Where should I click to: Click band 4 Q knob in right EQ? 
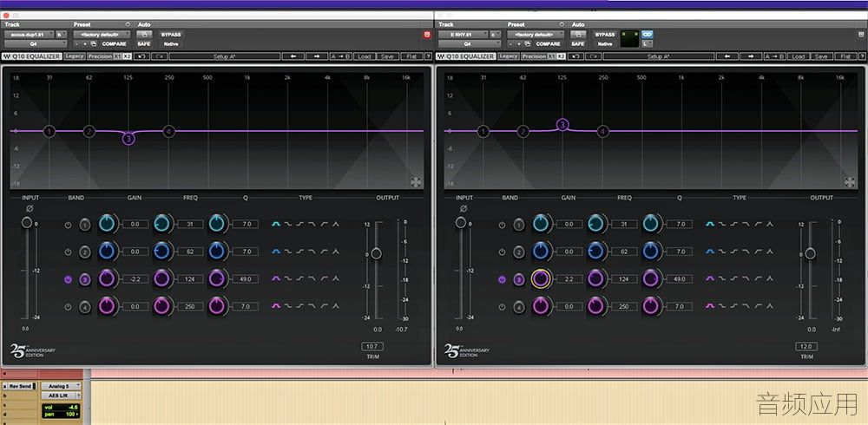pos(652,306)
